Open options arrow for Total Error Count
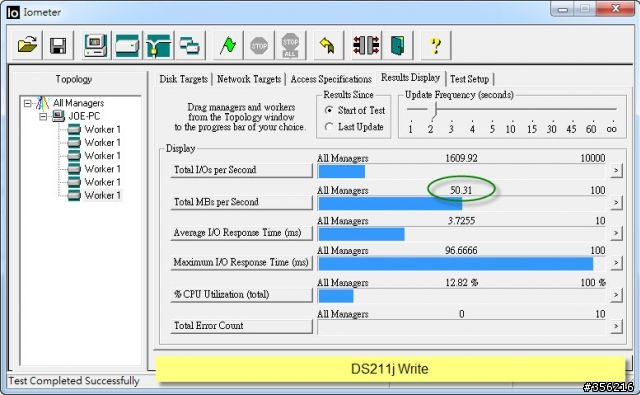 tap(616, 326)
